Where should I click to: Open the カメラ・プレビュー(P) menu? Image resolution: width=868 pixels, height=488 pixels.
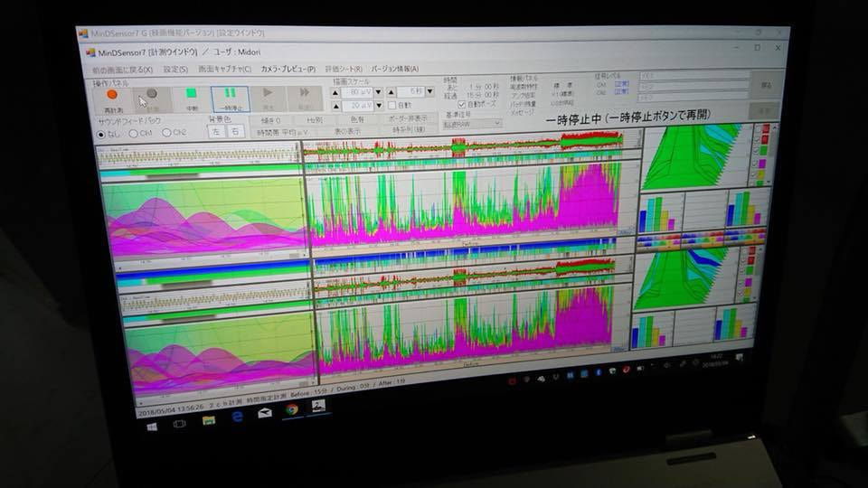pyautogui.click(x=288, y=69)
